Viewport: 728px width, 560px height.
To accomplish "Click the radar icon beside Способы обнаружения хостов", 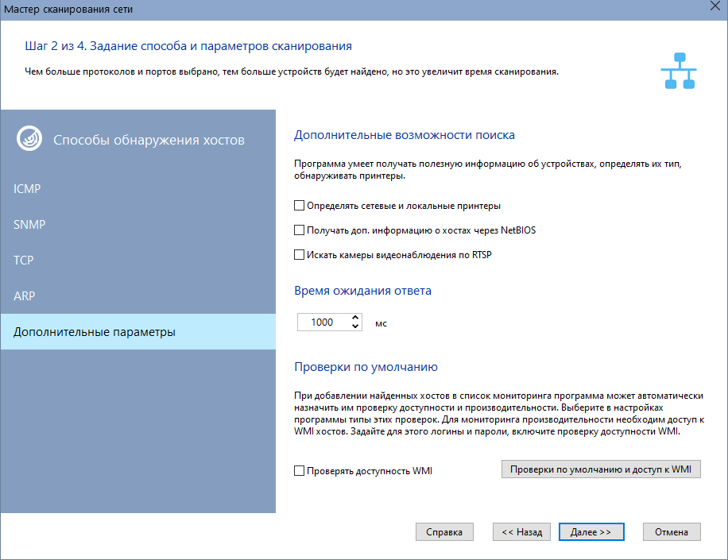I will click(29, 139).
